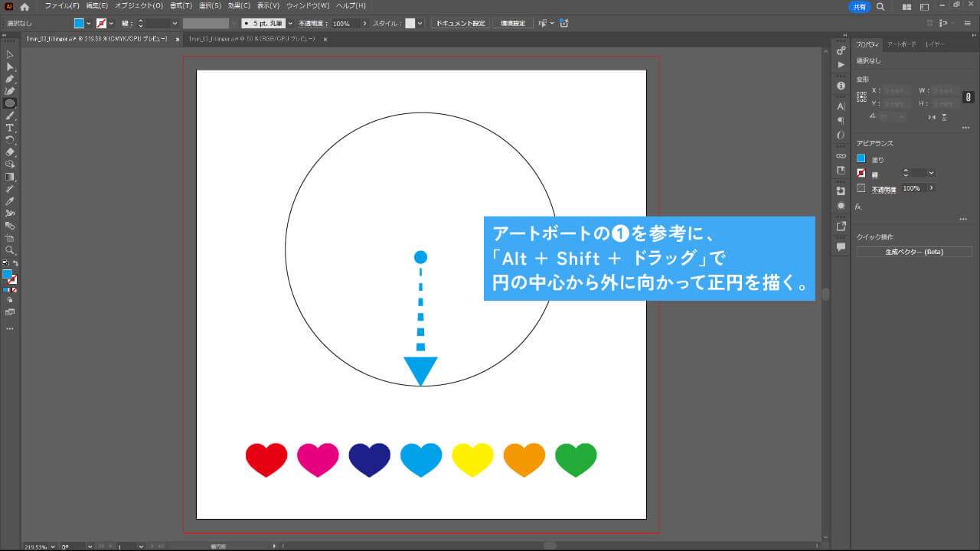This screenshot has height=551, width=980.
Task: Select the Gradient tool
Action: [x=10, y=176]
